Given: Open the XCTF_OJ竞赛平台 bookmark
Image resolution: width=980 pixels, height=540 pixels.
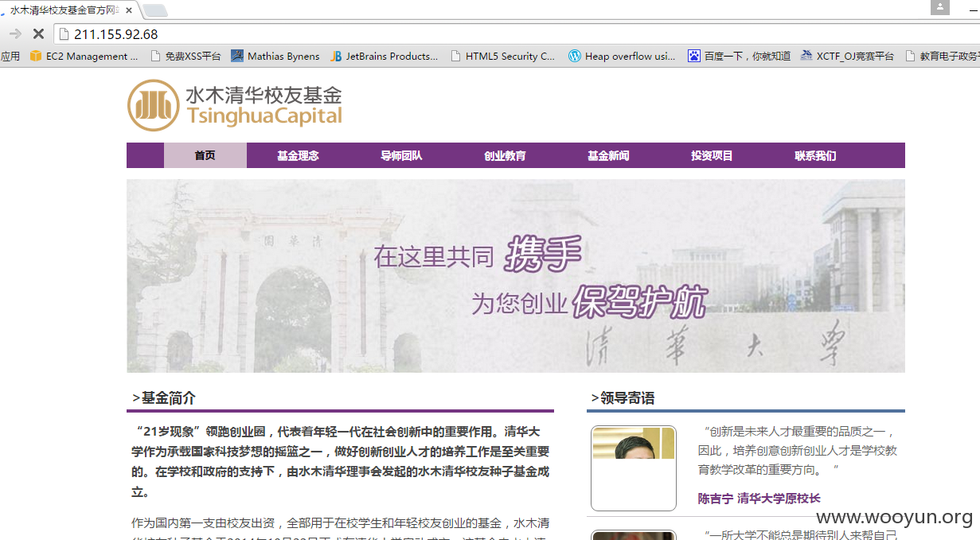Looking at the screenshot, I should [x=847, y=57].
